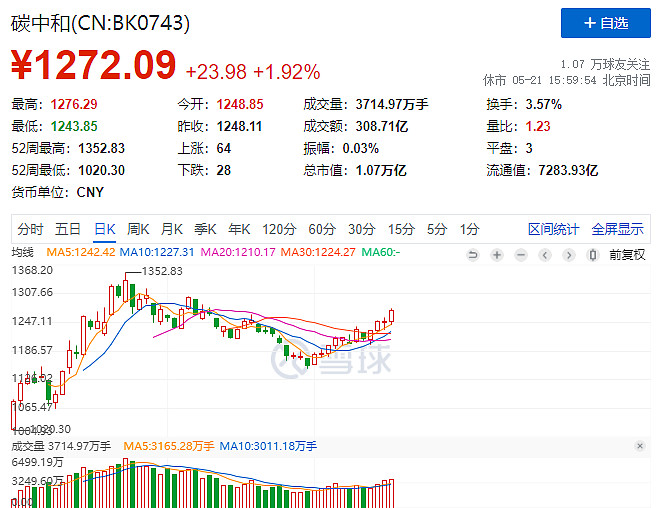Click 最高 value 1276.29
The height and width of the screenshot is (508, 657).
tap(74, 104)
